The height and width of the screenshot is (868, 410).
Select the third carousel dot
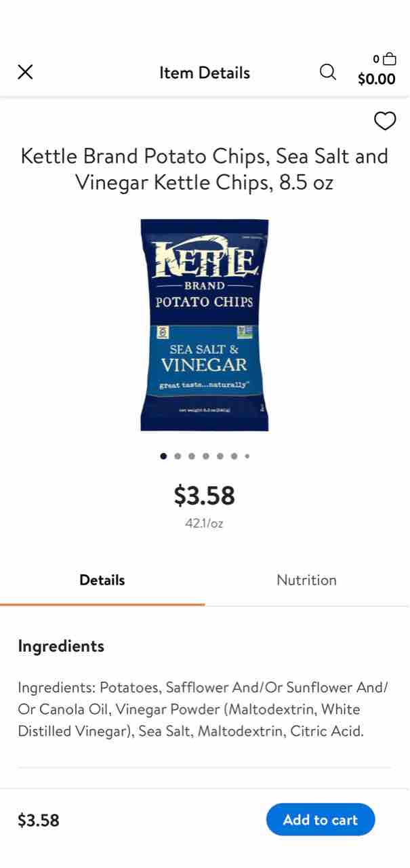(x=192, y=456)
